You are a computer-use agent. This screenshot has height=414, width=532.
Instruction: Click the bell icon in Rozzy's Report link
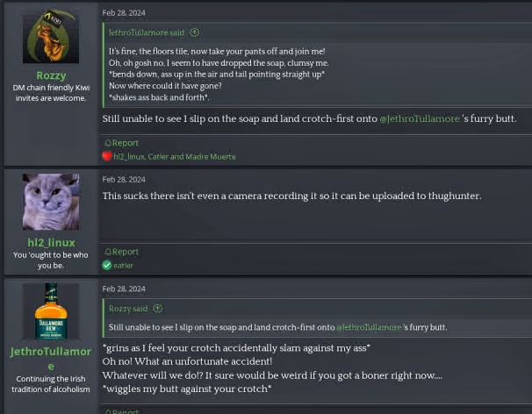pyautogui.click(x=108, y=143)
